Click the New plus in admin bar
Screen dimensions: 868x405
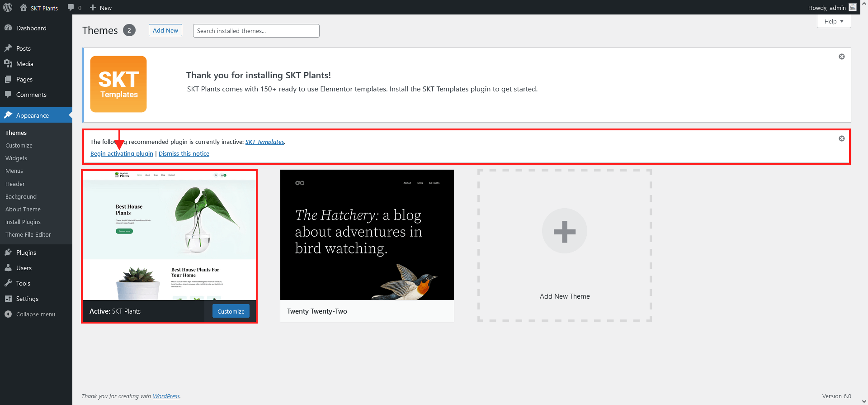[93, 8]
